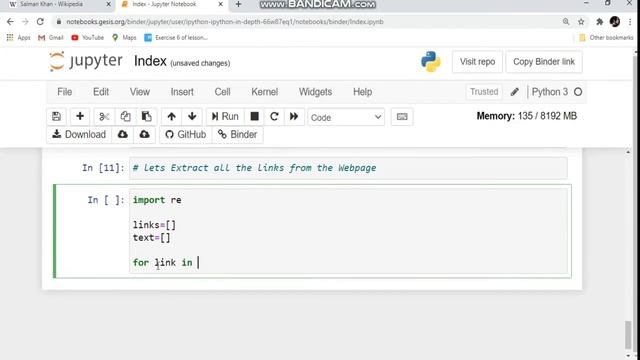Open the Apps bookmark shortcut

[x=19, y=38]
